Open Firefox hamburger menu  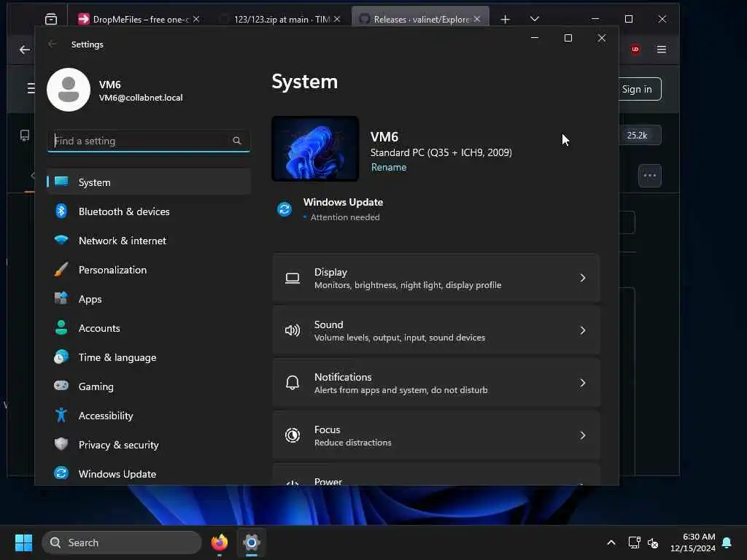coord(661,50)
